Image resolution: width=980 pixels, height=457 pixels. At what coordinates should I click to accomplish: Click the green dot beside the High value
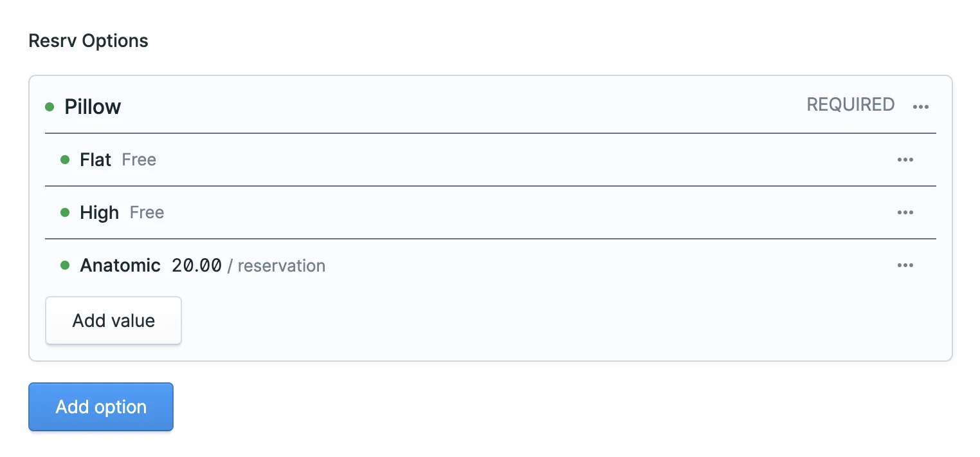[64, 212]
